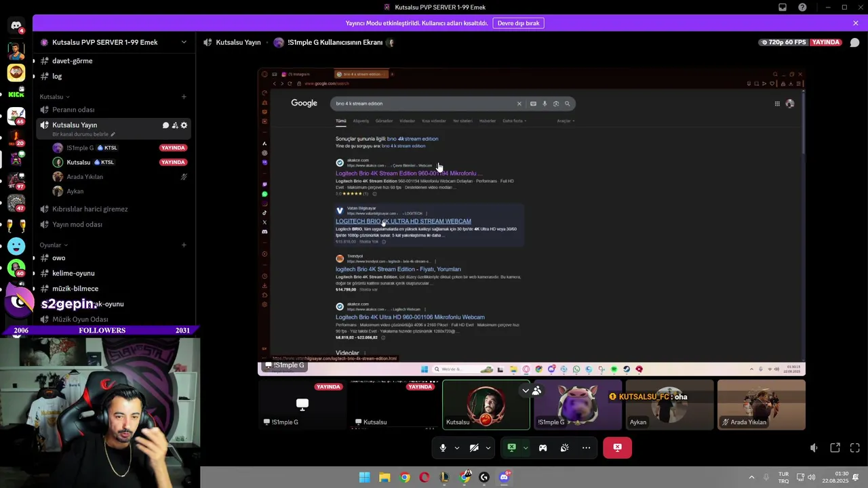868x488 pixels.
Task: Select !S1mple G cow avatar tile
Action: [x=578, y=405]
